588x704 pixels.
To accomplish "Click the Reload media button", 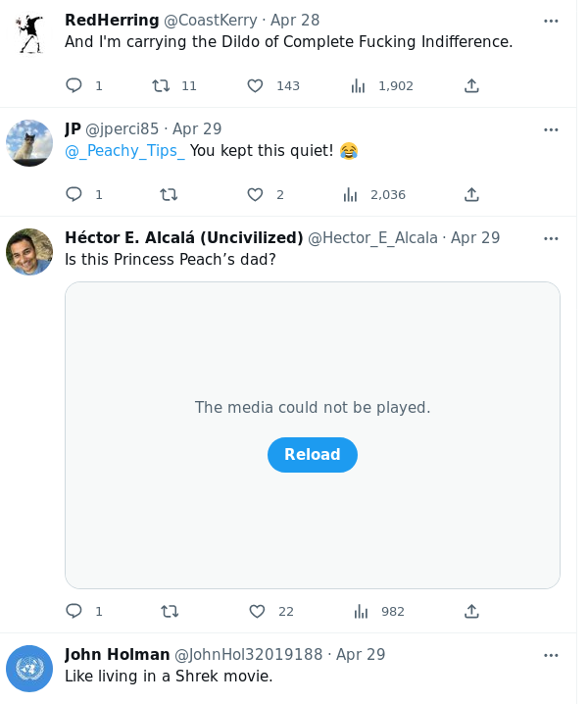I will (312, 455).
